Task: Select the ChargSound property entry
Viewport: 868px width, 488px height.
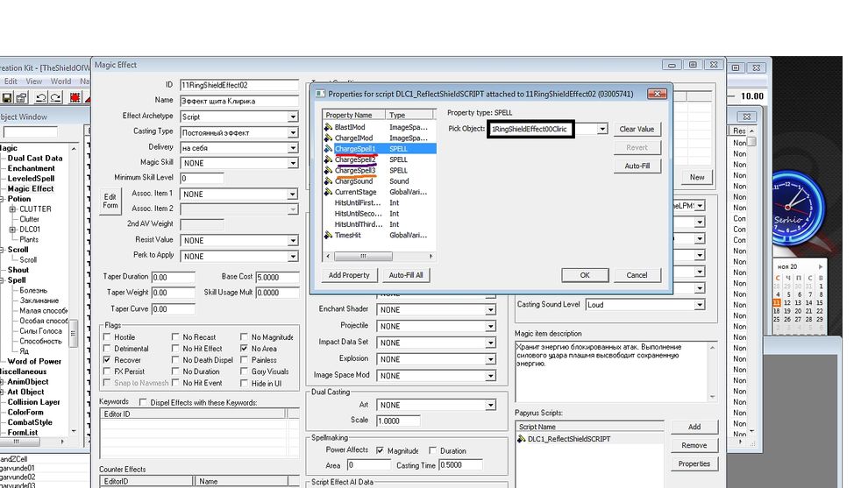Action: coord(353,181)
